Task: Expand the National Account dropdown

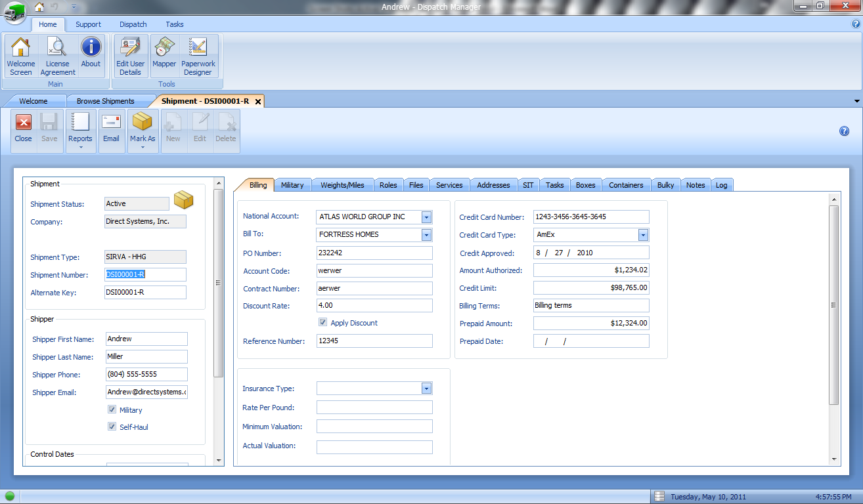Action: (x=426, y=217)
